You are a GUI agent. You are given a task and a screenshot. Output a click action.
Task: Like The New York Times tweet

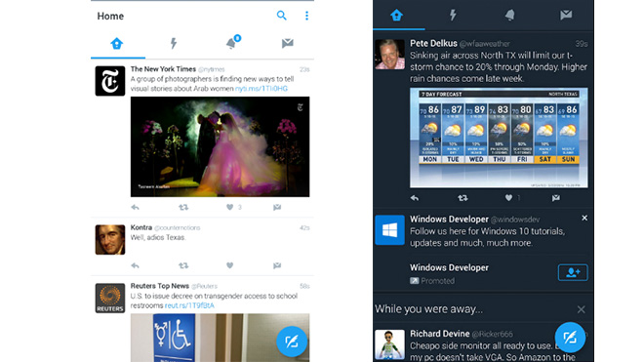pos(230,208)
